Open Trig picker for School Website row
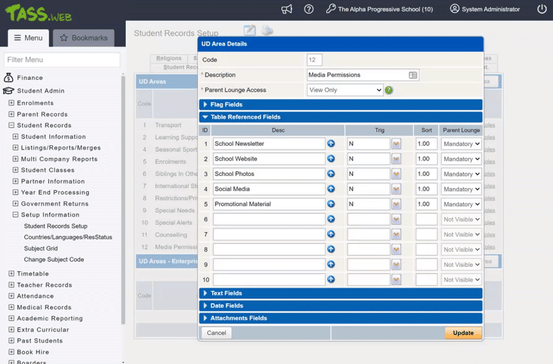The image size is (553, 364). (x=396, y=159)
